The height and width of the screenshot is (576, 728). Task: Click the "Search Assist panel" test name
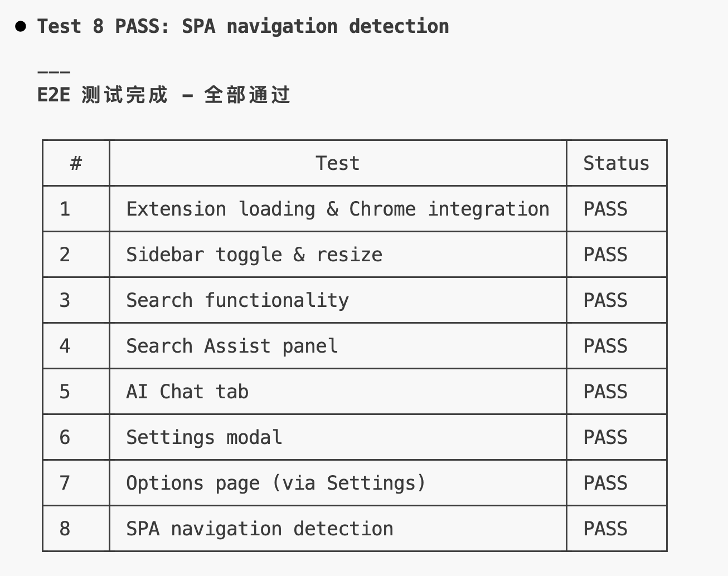click(x=232, y=346)
